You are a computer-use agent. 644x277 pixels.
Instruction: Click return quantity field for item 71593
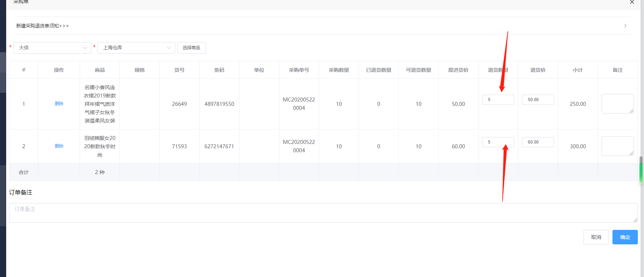498,142
